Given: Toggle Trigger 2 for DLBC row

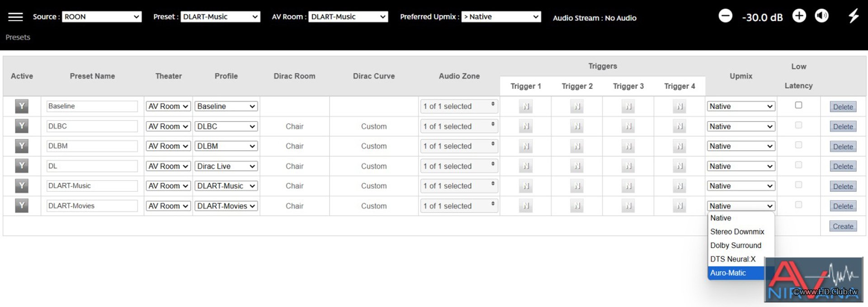Looking at the screenshot, I should tap(577, 126).
